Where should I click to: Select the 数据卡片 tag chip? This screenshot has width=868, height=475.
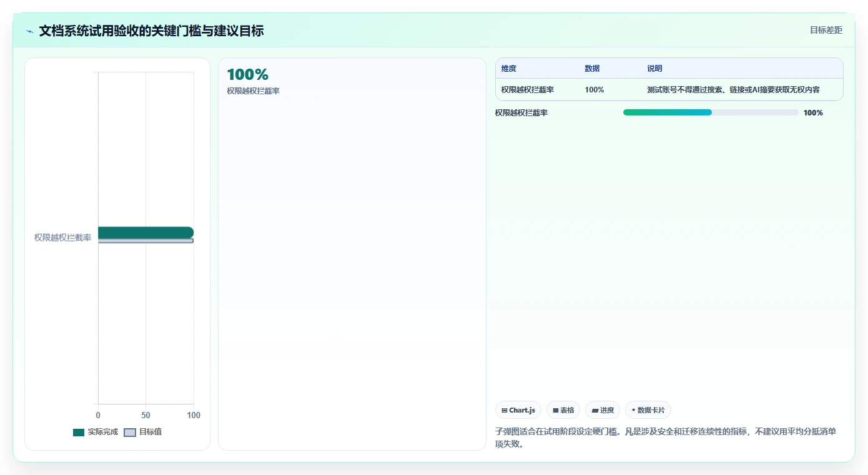click(x=648, y=410)
